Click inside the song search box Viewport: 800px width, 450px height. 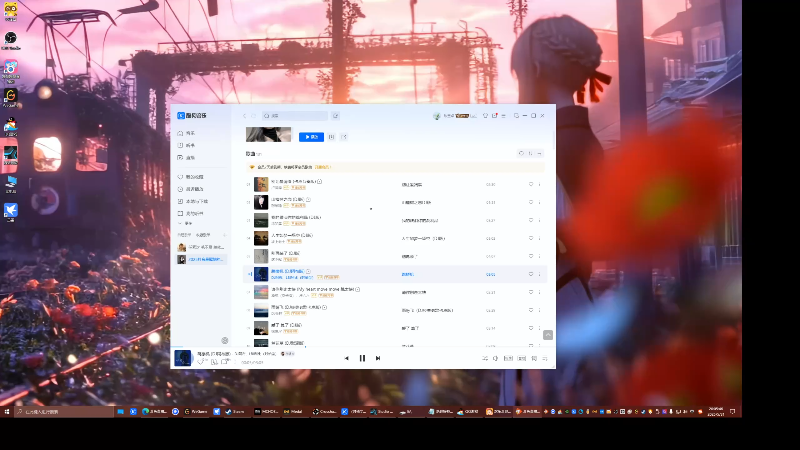[x=294, y=116]
